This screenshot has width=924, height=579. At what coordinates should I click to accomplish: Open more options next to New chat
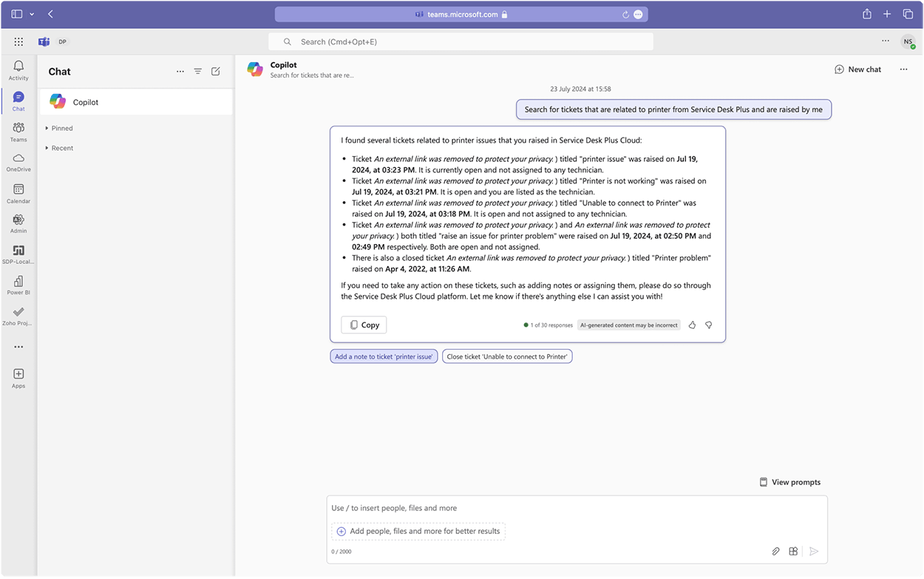pos(903,70)
